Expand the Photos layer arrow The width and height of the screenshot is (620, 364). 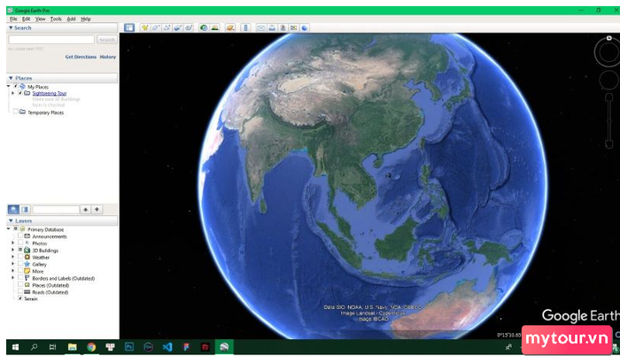tap(12, 243)
